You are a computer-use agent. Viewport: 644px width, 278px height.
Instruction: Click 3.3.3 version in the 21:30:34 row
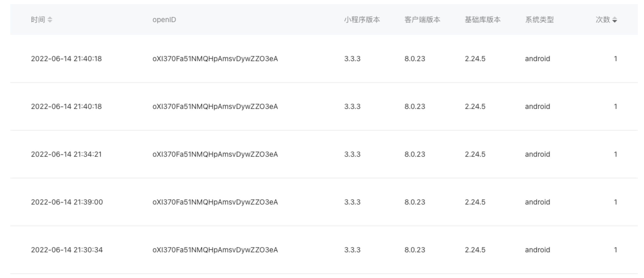point(352,250)
